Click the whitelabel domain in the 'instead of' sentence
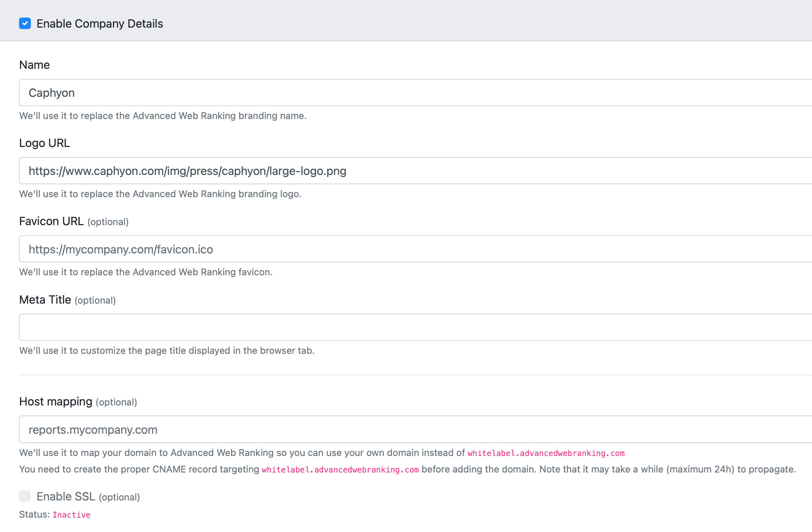Image resolution: width=812 pixels, height=532 pixels. [546, 453]
